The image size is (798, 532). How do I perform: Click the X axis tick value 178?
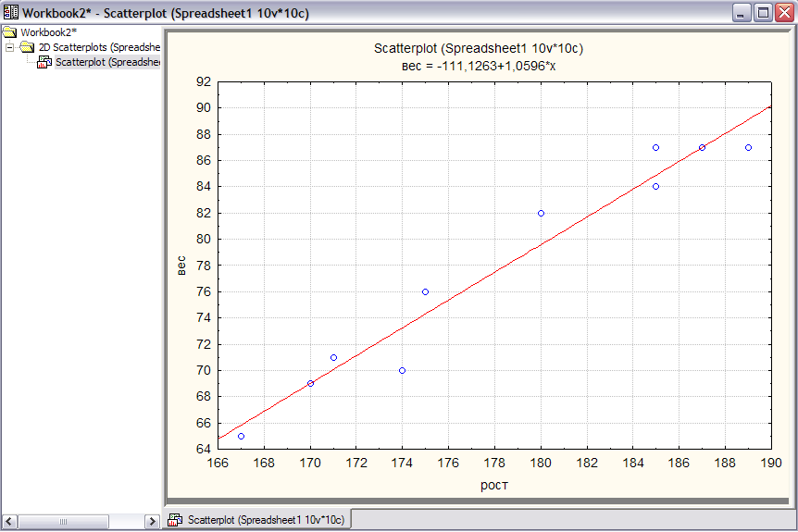pyautogui.click(x=494, y=463)
